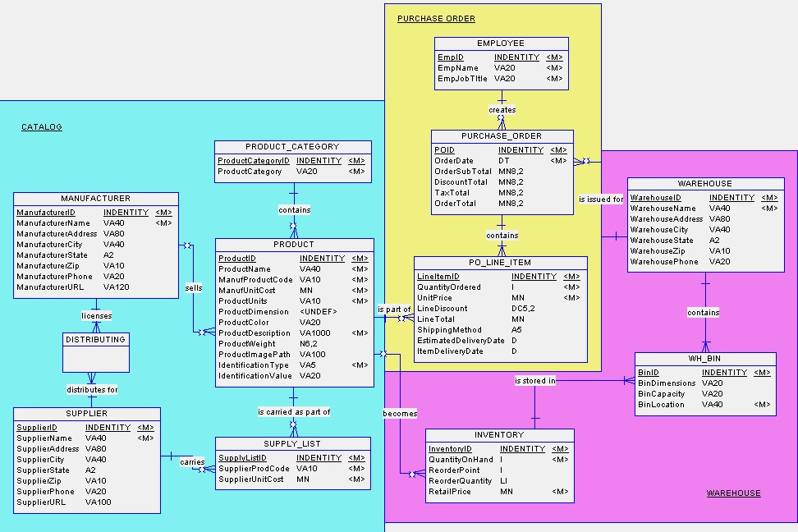Select the MANUFACTURER table title bar
The image size is (798, 532).
point(95,198)
